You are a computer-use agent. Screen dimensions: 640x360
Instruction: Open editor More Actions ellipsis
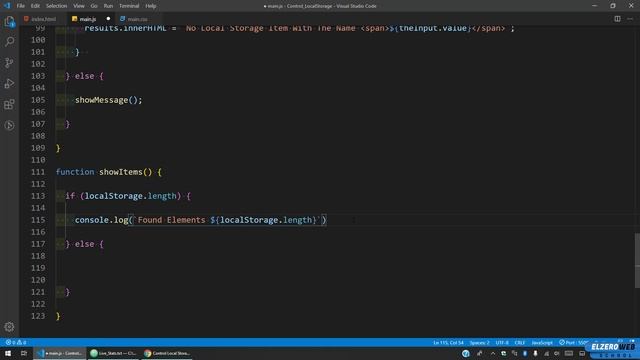630,19
